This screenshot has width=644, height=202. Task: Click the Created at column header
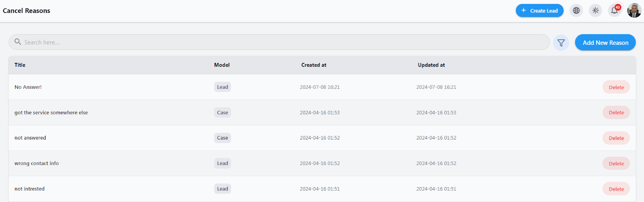coord(314,65)
